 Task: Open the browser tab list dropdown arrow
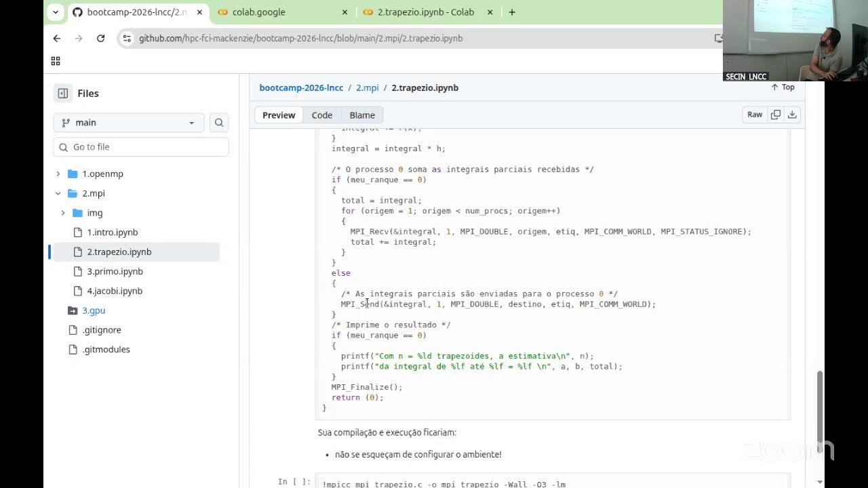[x=56, y=12]
